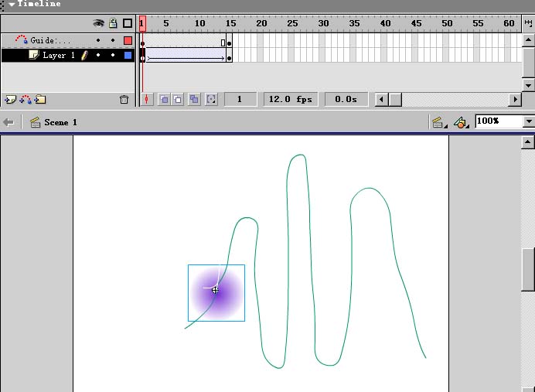535x392 pixels.
Task: Open the 100% zoom dropdown arrow
Action: coord(529,121)
